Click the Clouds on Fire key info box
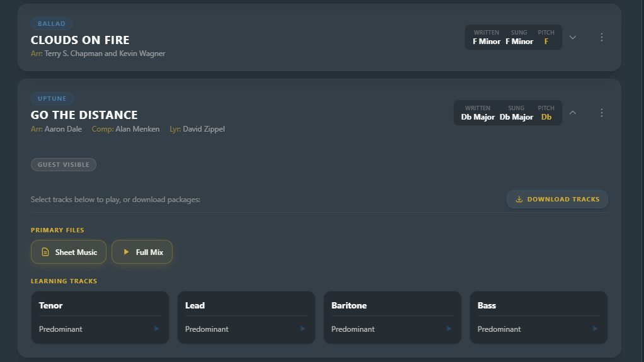644x362 pixels. click(514, 37)
